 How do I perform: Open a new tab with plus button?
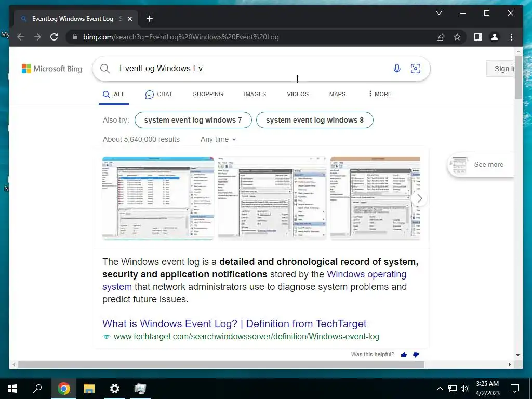(150, 19)
